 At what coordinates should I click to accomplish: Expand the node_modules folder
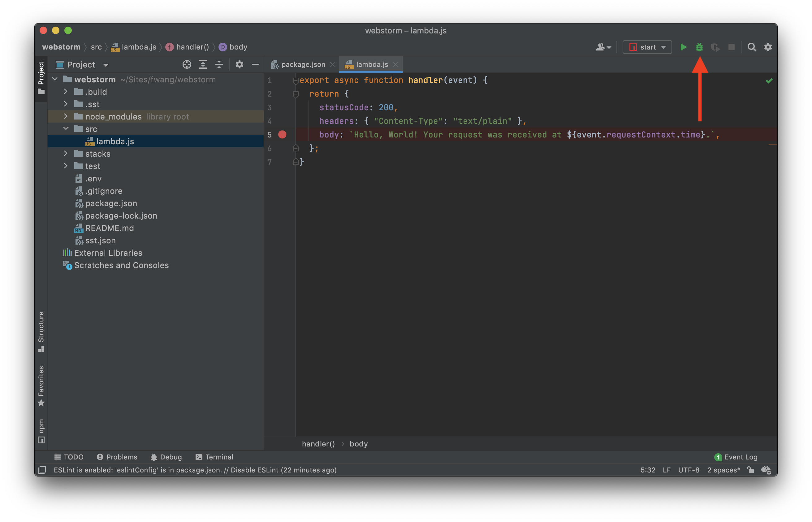point(66,116)
